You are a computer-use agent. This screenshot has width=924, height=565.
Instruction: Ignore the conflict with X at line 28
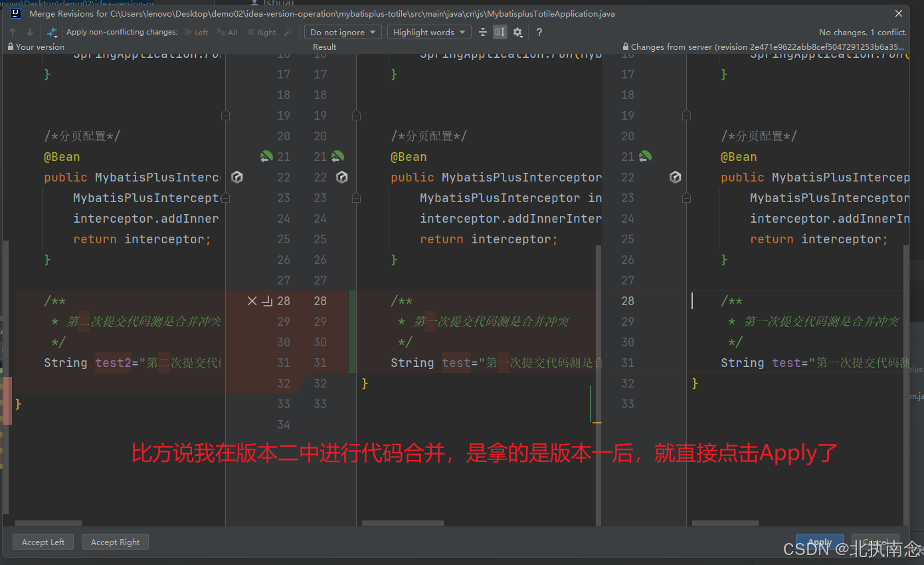[x=252, y=301]
